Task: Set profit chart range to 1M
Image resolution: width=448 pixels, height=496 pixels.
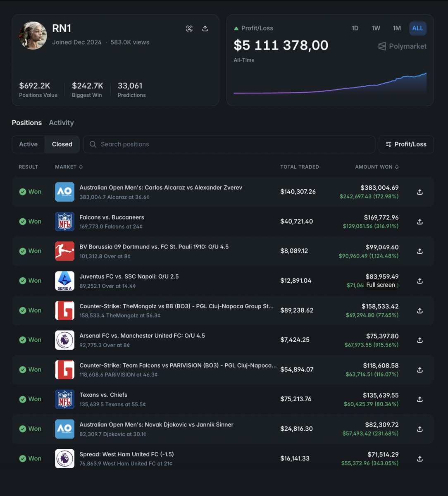Action: 397,28
